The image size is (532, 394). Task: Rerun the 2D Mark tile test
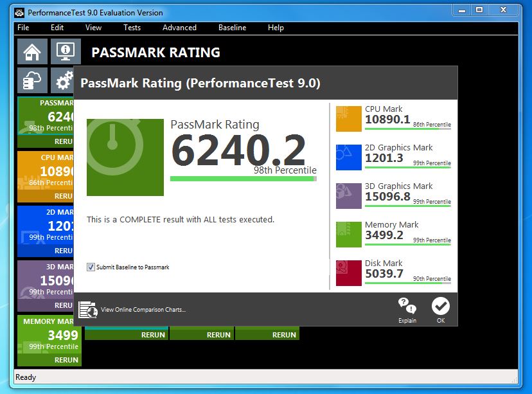tap(46, 251)
